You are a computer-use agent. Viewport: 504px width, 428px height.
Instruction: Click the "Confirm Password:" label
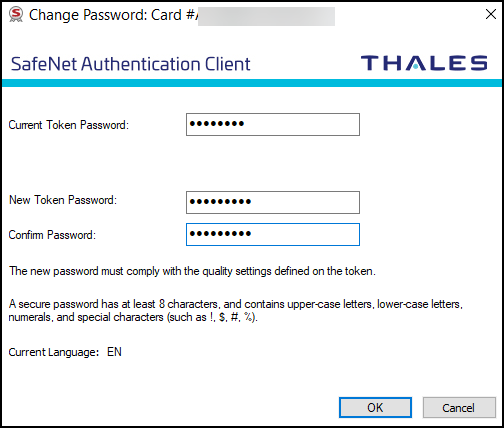pyautogui.click(x=52, y=235)
